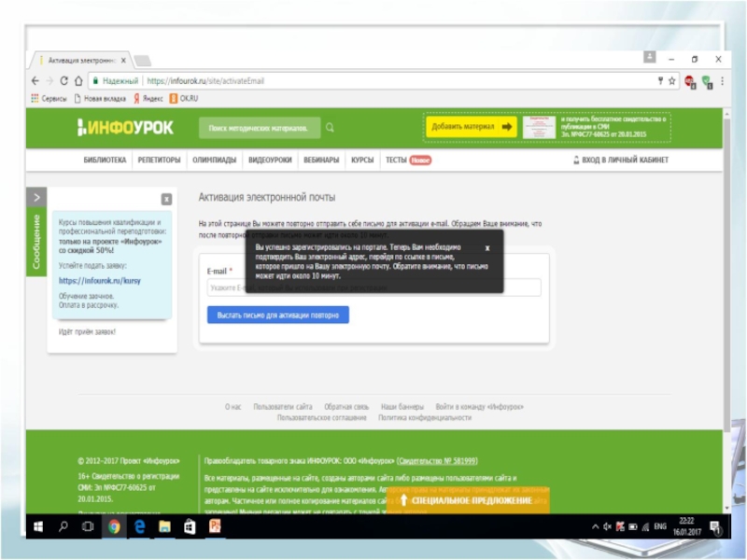This screenshot has width=747, height=560.
Task: Open the ОЛИМПИАДЫ menu item
Action: [215, 160]
